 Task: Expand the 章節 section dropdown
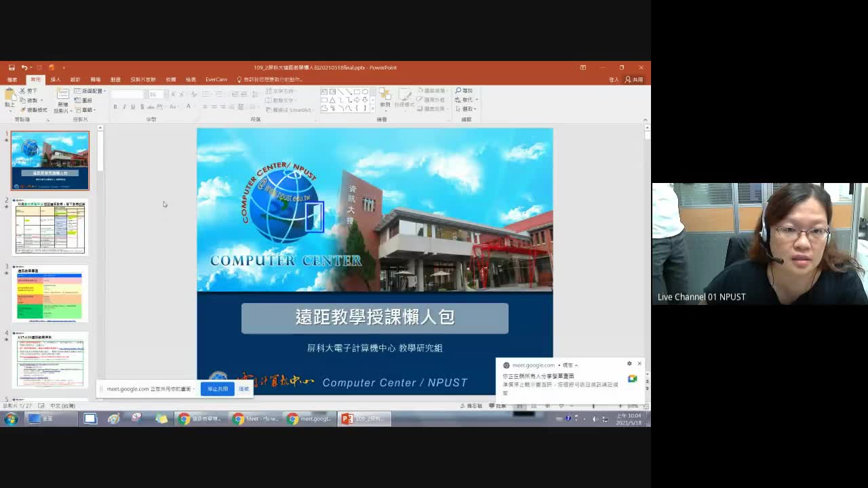(85, 110)
